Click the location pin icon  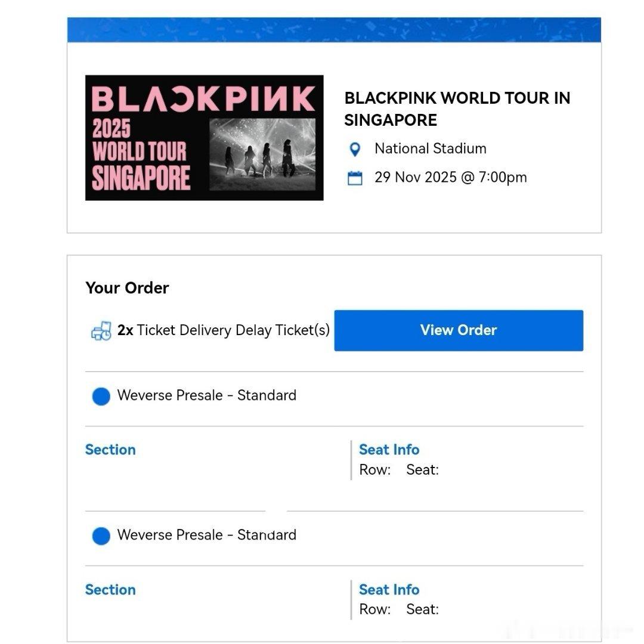(355, 149)
